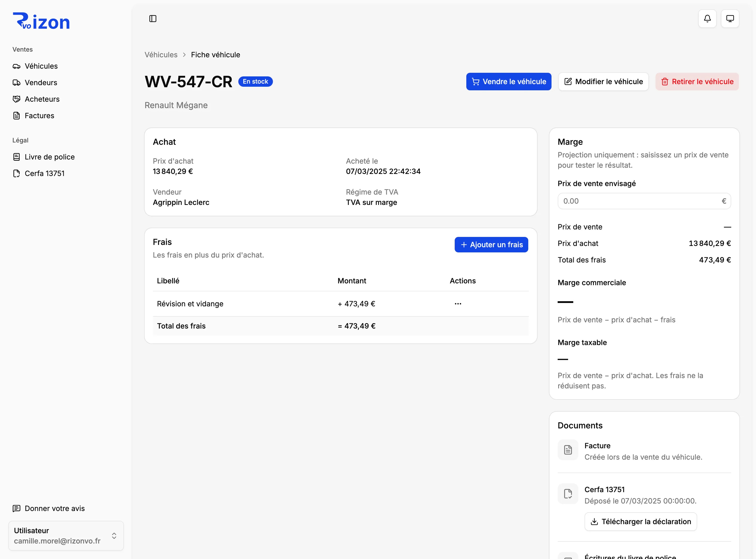Click the WV-547-CR plate title
Viewport: 756px width, 559px height.
click(x=188, y=82)
